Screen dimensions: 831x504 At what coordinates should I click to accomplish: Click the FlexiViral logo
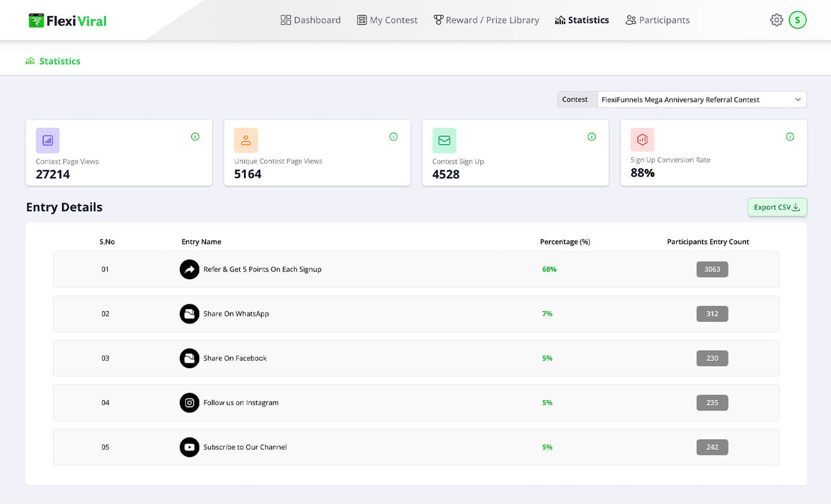(67, 21)
